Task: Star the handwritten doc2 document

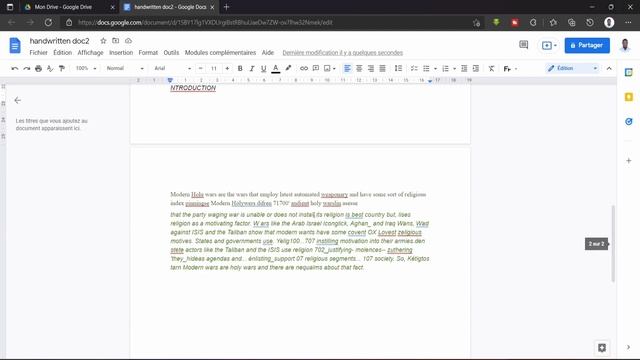Action: [x=103, y=41]
